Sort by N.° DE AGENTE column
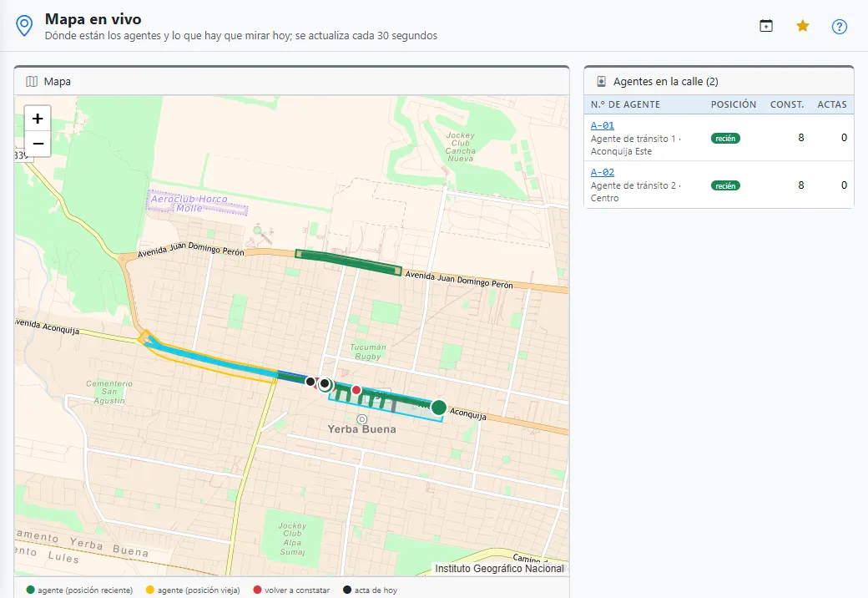The height and width of the screenshot is (598, 868). click(625, 104)
